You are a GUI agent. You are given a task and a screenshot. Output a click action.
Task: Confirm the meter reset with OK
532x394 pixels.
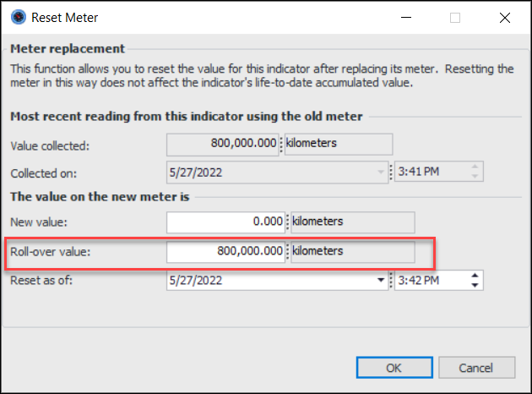point(394,368)
